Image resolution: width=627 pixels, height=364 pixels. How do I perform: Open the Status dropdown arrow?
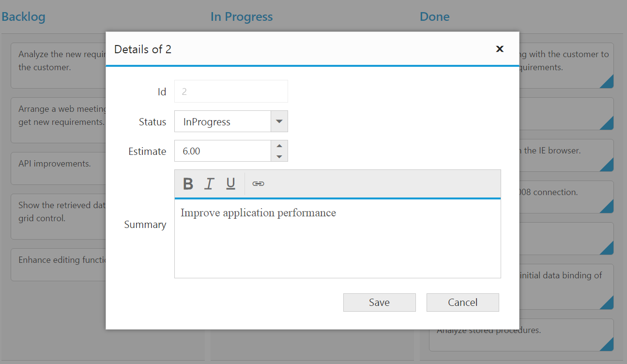pyautogui.click(x=279, y=121)
